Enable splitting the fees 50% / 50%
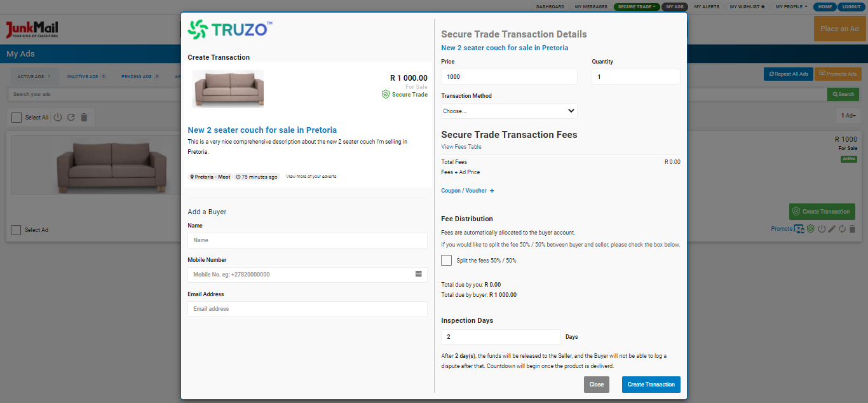Image resolution: width=868 pixels, height=403 pixels. point(446,260)
